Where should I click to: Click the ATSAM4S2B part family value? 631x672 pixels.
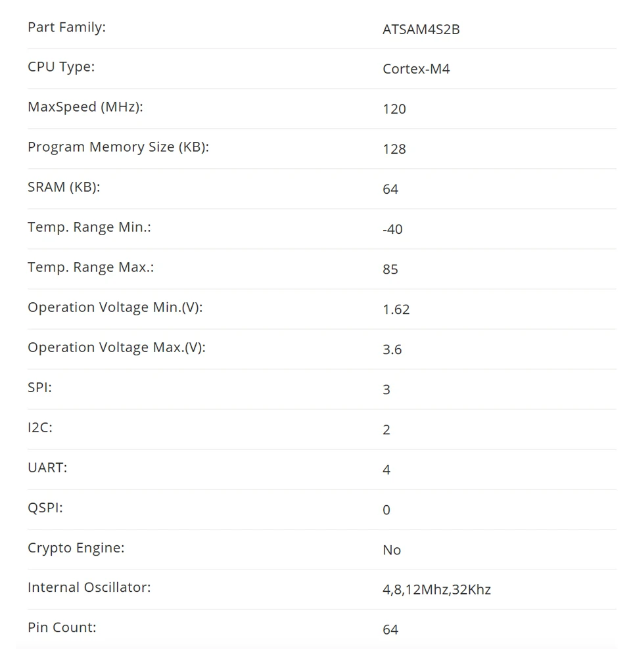[421, 30]
